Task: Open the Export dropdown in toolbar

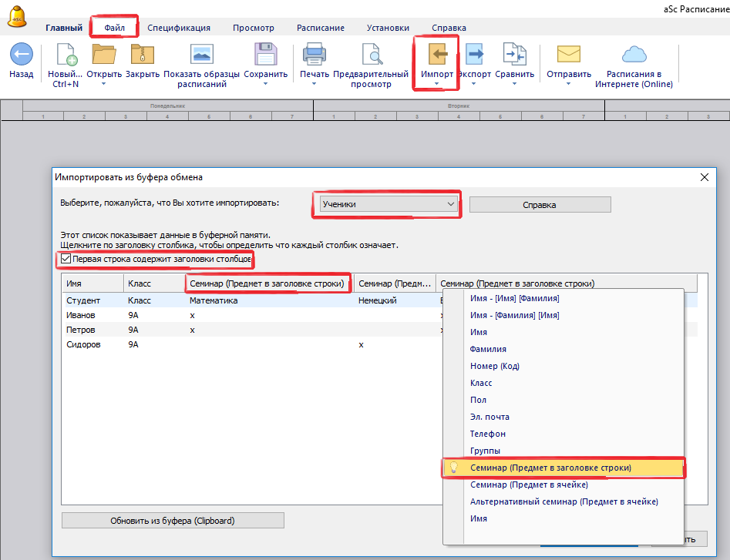Action: pyautogui.click(x=473, y=84)
